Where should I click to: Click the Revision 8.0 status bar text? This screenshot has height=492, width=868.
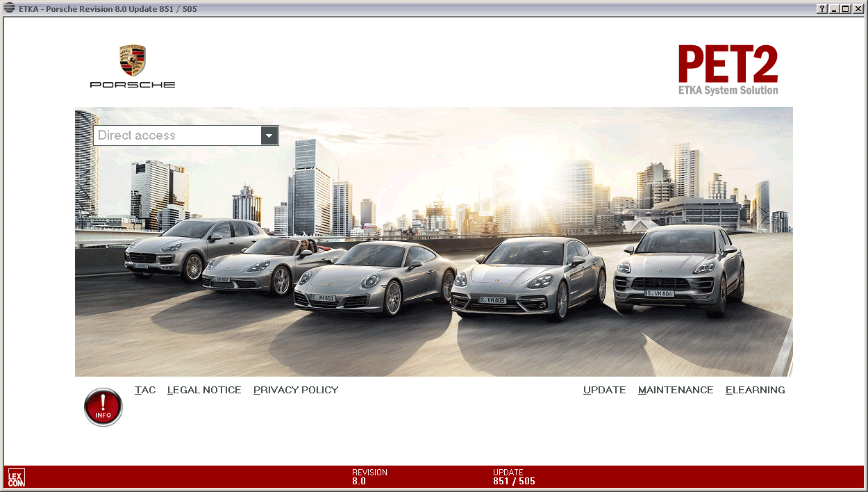click(x=369, y=477)
